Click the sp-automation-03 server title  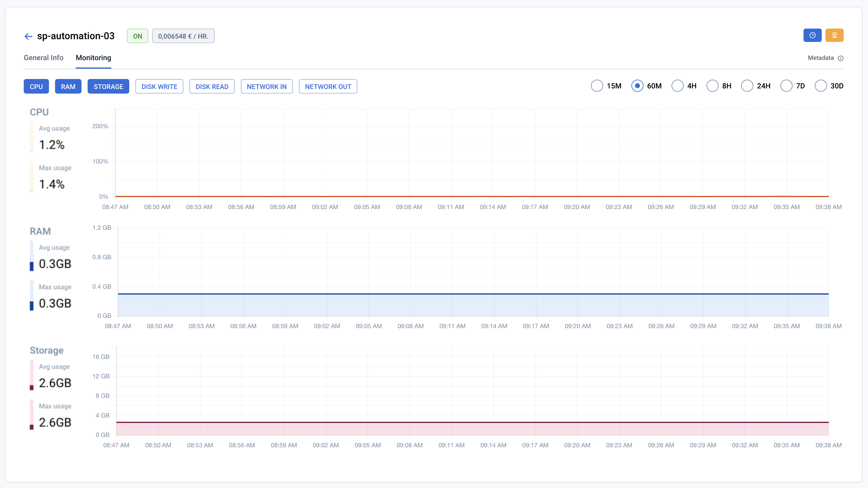coord(76,36)
